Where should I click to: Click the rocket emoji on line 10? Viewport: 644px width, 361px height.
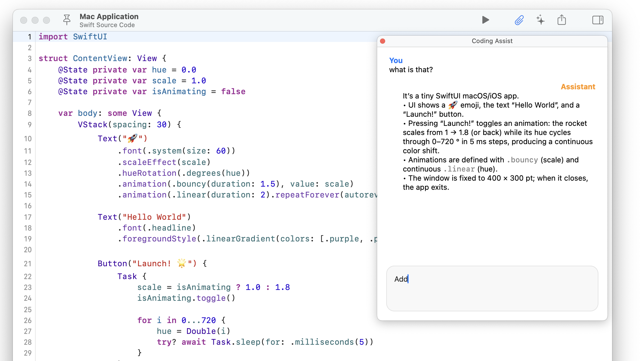click(x=133, y=138)
